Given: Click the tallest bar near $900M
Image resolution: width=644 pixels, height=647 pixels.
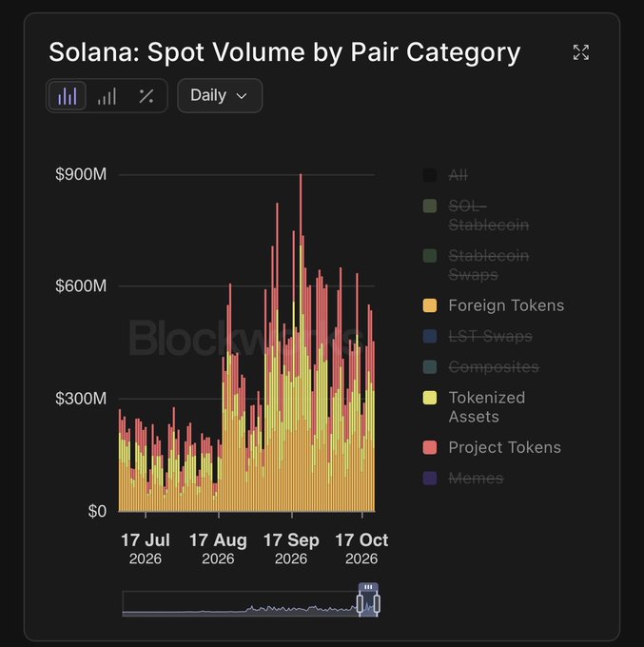Looking at the screenshot, I should pos(301,343).
